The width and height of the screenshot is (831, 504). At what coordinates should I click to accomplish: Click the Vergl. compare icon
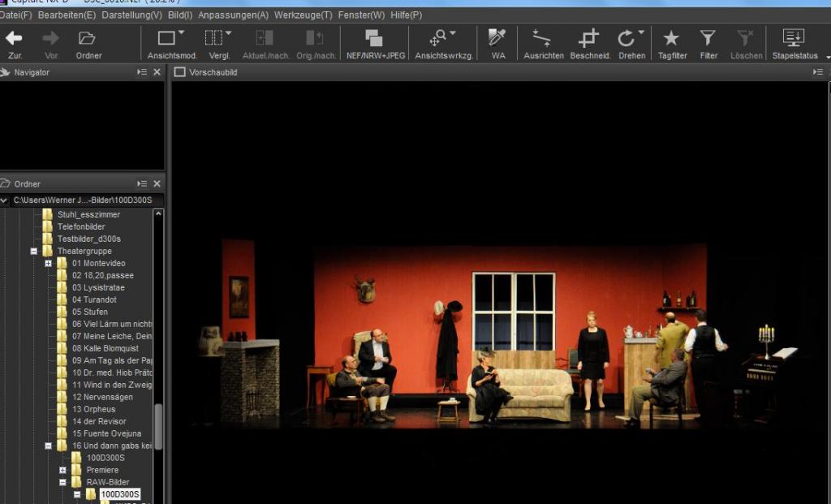(x=213, y=38)
